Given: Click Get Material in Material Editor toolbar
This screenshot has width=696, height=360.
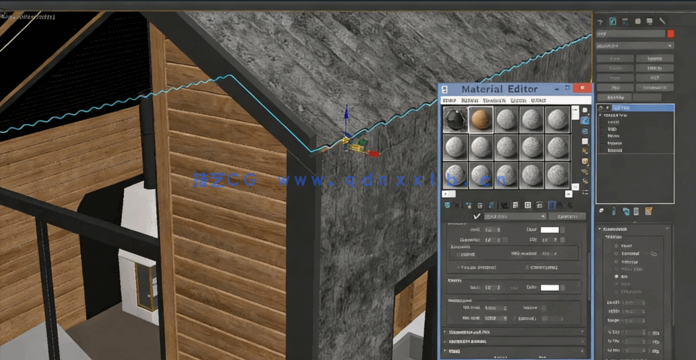Looking at the screenshot, I should click(447, 205).
